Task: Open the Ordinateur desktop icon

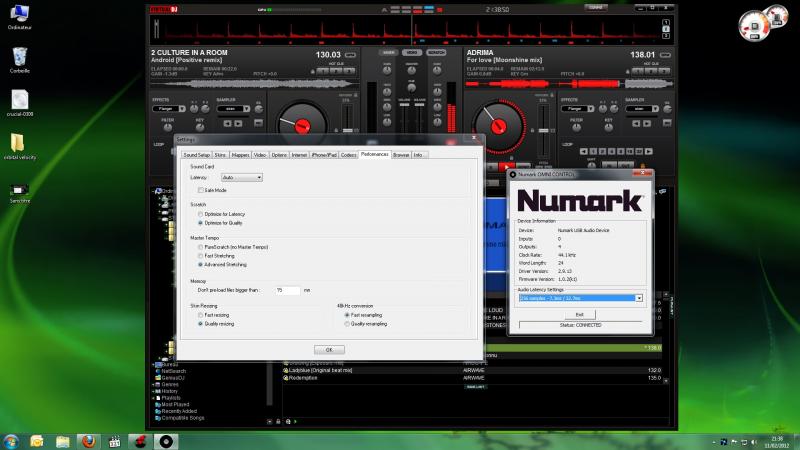Action: pyautogui.click(x=20, y=15)
